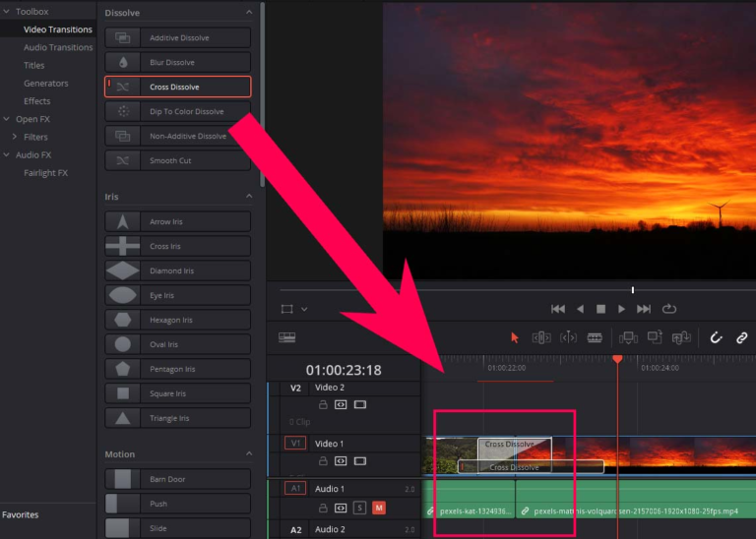The width and height of the screenshot is (756, 539).
Task: Select Eye Iris transition
Action: (177, 295)
